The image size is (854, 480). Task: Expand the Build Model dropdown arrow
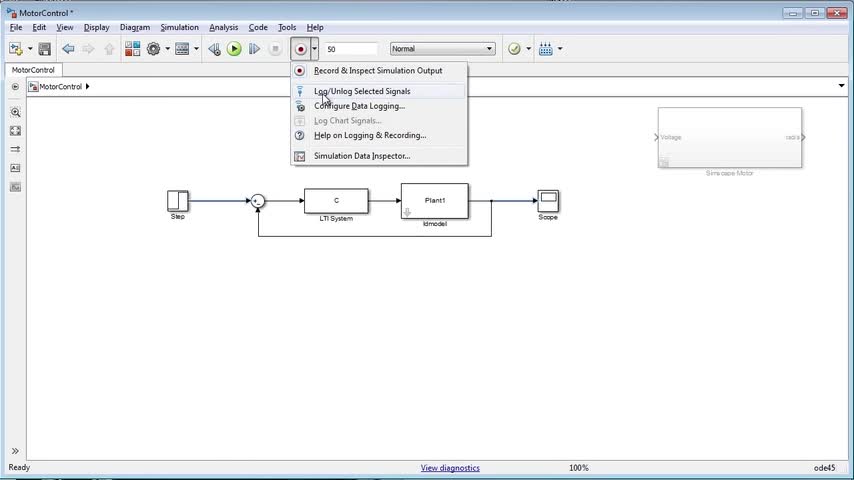click(560, 49)
